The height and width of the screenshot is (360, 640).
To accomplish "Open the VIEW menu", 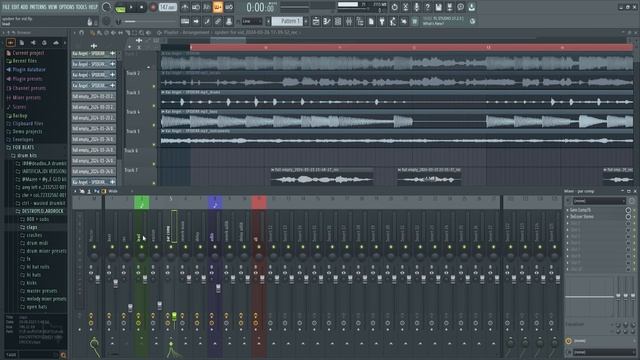I will click(53, 7).
